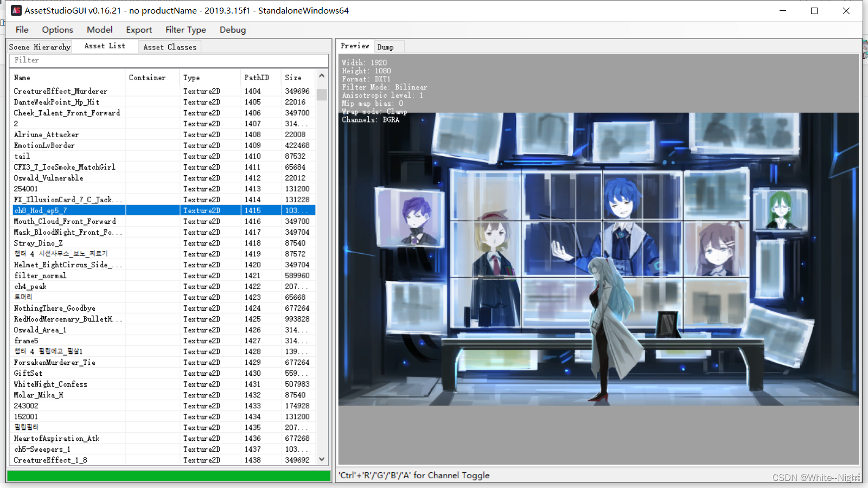This screenshot has width=868, height=488.
Task: Select the Mask_BloodNight_Front asset
Action: (x=164, y=232)
